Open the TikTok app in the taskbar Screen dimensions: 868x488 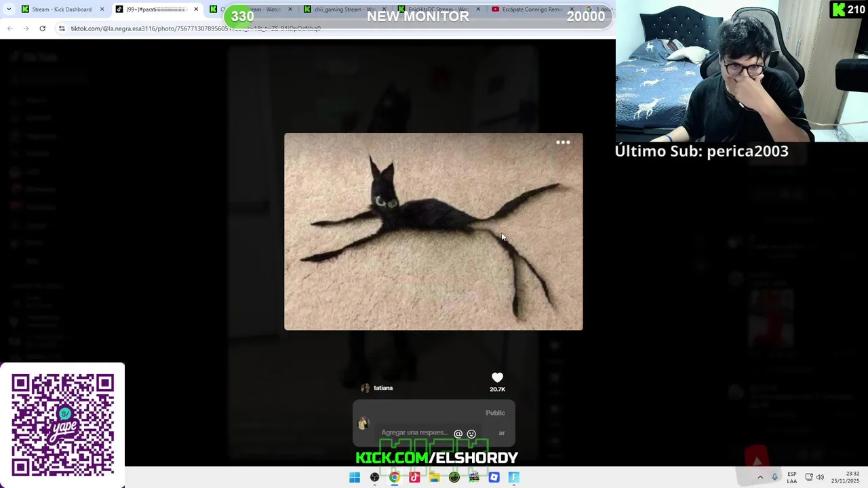coord(414,477)
